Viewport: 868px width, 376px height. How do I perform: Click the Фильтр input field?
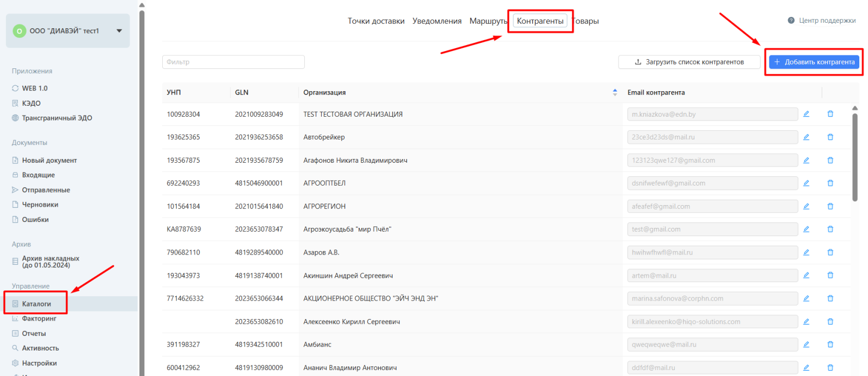(233, 62)
